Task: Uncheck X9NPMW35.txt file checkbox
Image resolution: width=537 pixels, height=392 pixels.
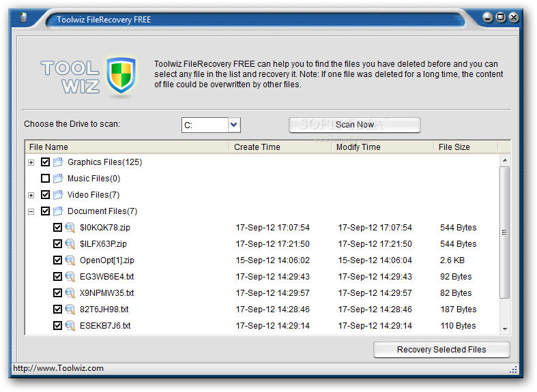Action: [57, 292]
